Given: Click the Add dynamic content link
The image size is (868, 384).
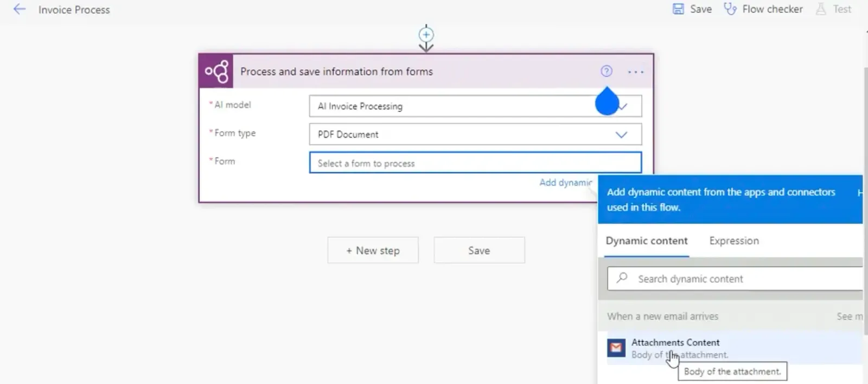Looking at the screenshot, I should click(x=565, y=182).
